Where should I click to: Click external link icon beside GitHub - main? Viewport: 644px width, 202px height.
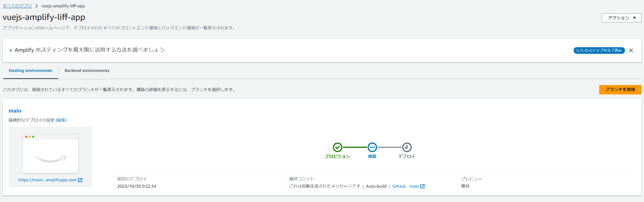[x=422, y=186]
